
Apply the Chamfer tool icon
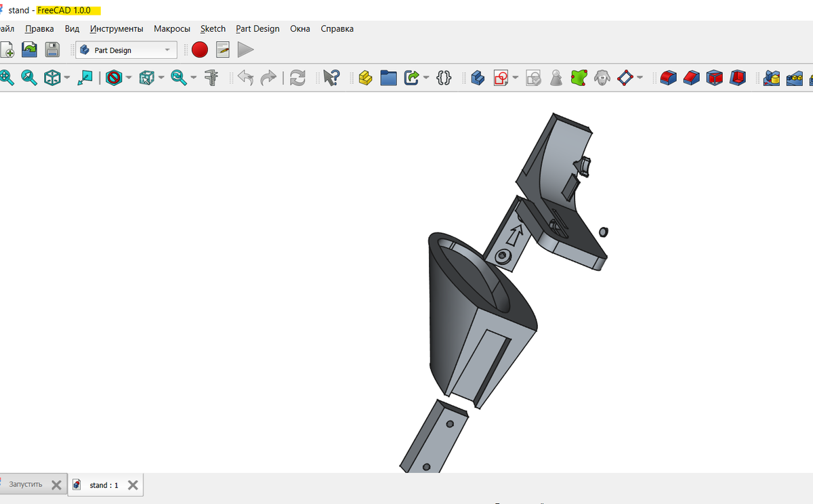[x=692, y=78]
